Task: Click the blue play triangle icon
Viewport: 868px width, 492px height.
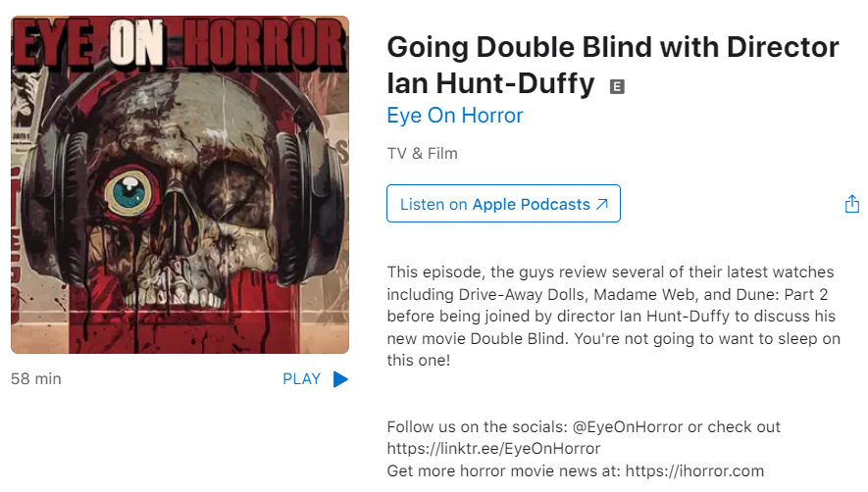Action: [x=340, y=379]
